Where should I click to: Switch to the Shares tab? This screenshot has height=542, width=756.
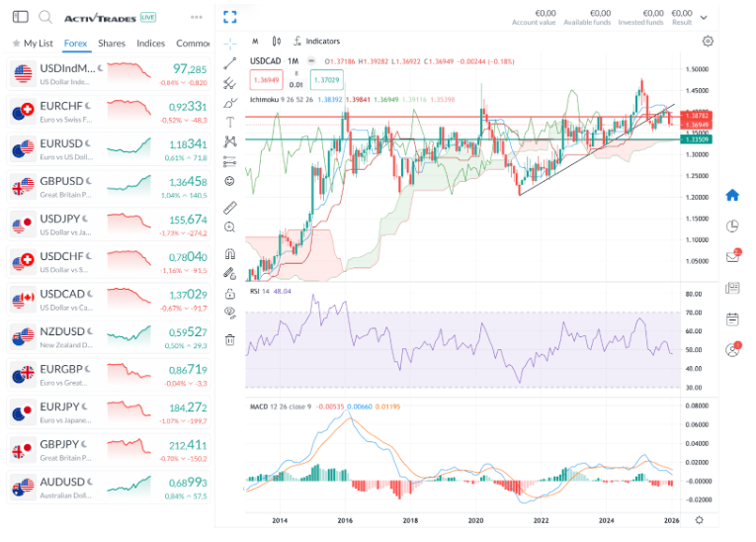coord(112,44)
